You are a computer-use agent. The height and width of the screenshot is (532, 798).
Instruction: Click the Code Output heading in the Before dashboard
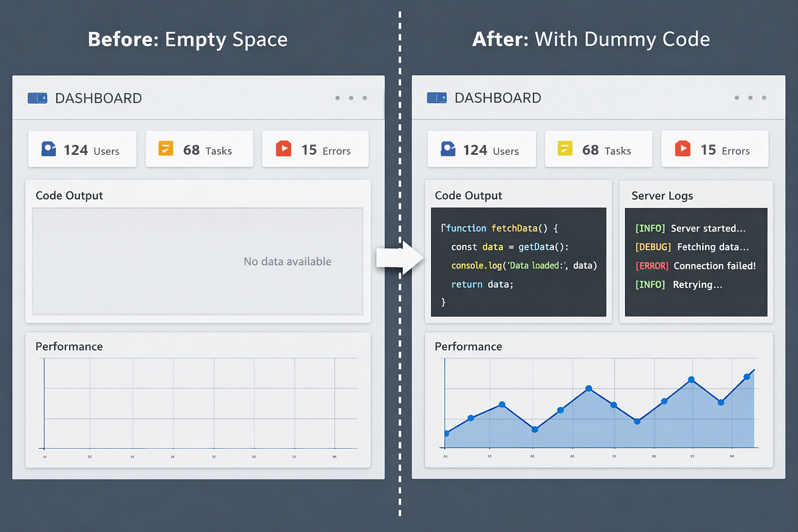tap(69, 196)
